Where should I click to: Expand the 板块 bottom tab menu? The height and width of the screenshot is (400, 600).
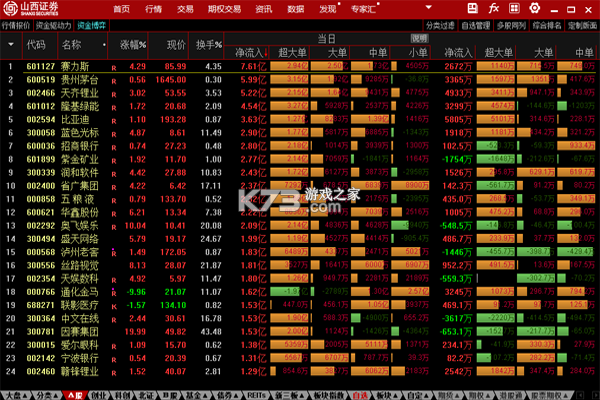pyautogui.click(x=395, y=395)
